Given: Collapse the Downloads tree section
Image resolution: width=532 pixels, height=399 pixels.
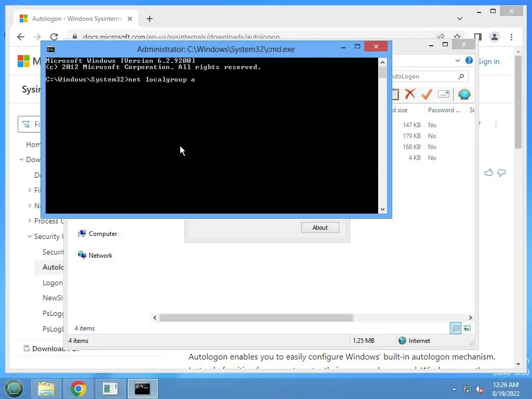Looking at the screenshot, I should click(21, 159).
